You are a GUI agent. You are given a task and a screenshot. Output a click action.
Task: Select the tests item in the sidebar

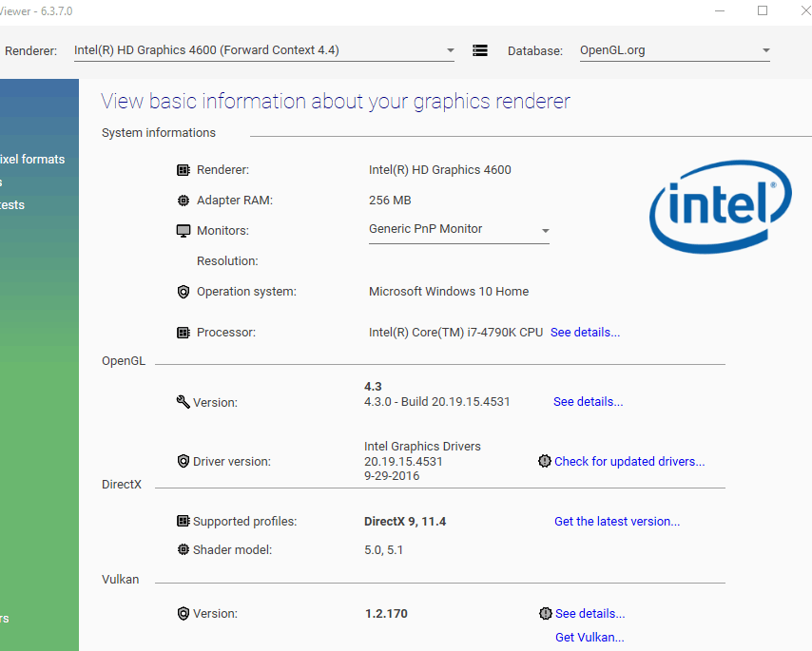point(12,205)
